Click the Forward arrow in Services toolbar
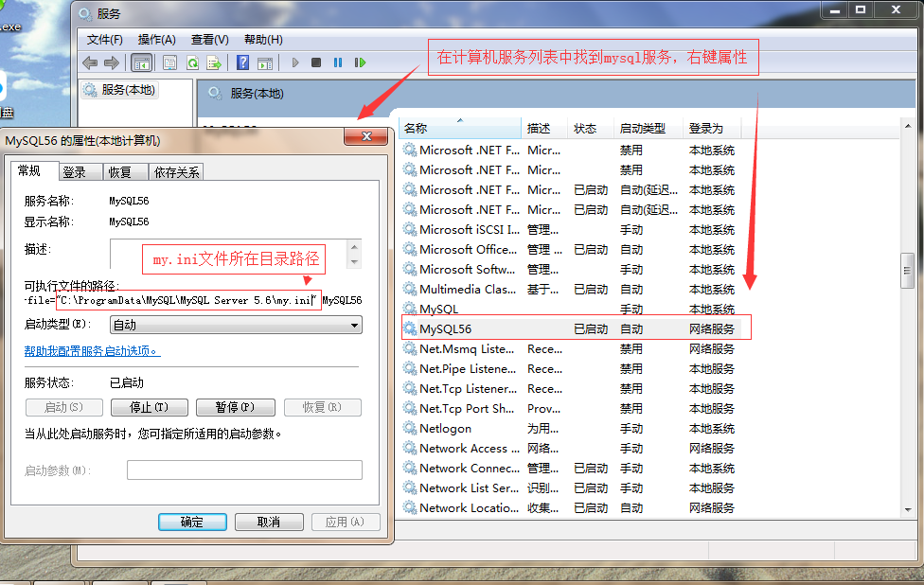Screen dimensions: 924x585 click(112, 62)
